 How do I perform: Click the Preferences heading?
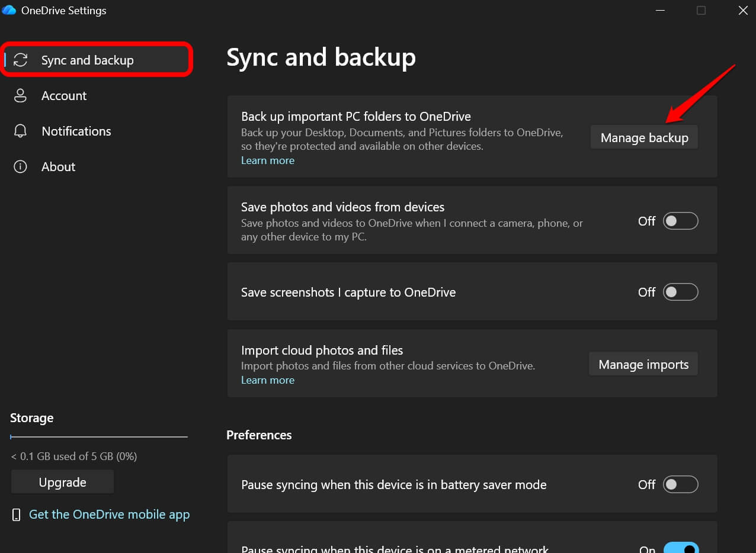tap(259, 435)
